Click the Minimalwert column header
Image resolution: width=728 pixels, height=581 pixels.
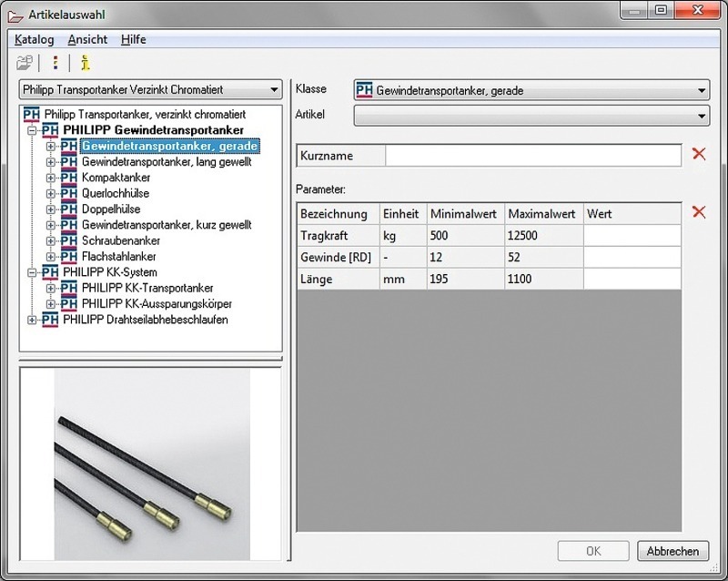tap(466, 214)
